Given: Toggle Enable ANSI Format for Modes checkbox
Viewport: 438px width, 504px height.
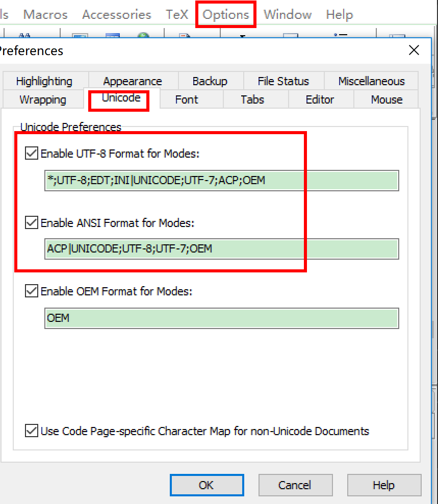Looking at the screenshot, I should [32, 222].
